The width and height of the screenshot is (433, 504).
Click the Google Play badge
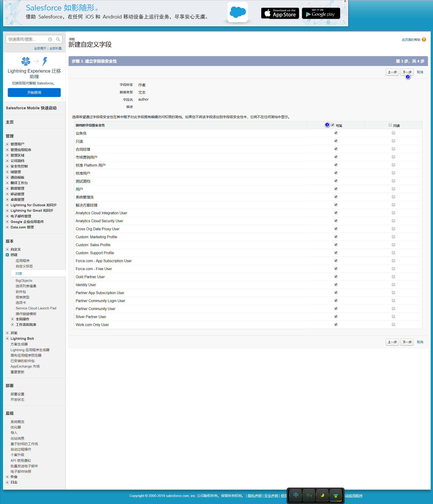(x=321, y=13)
